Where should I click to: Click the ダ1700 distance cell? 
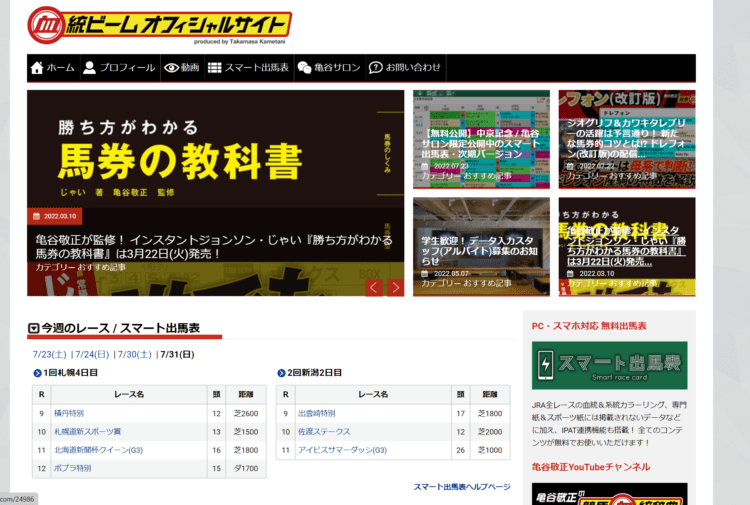point(246,469)
